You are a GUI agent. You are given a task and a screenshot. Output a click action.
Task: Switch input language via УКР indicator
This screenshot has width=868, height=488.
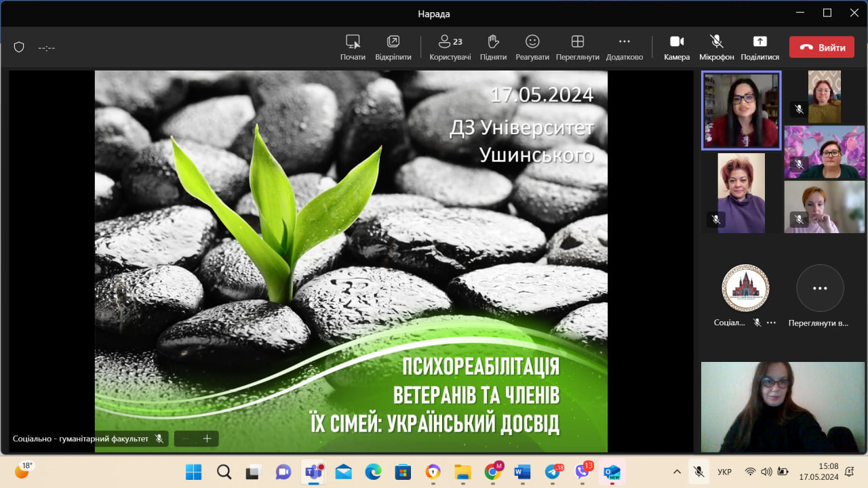pos(724,472)
